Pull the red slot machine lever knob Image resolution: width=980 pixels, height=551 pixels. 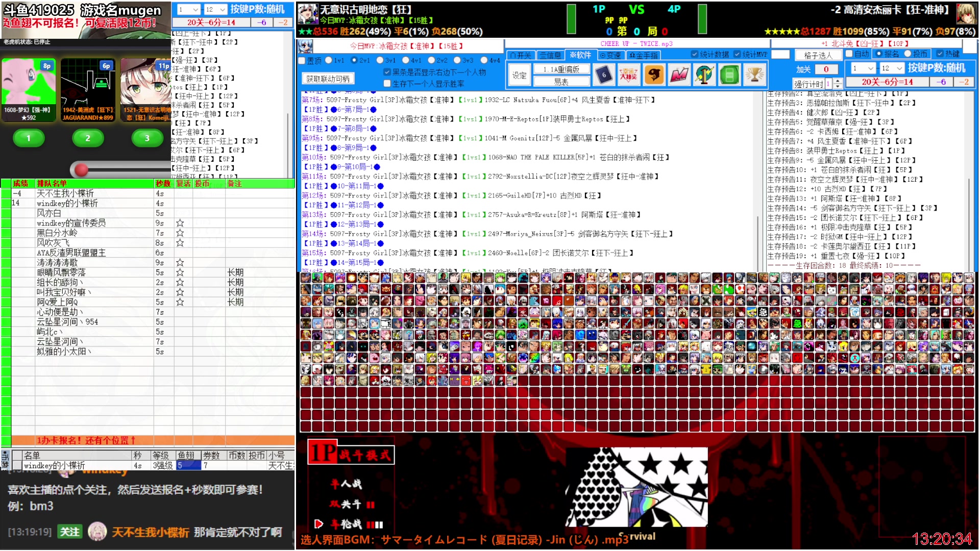pos(81,169)
